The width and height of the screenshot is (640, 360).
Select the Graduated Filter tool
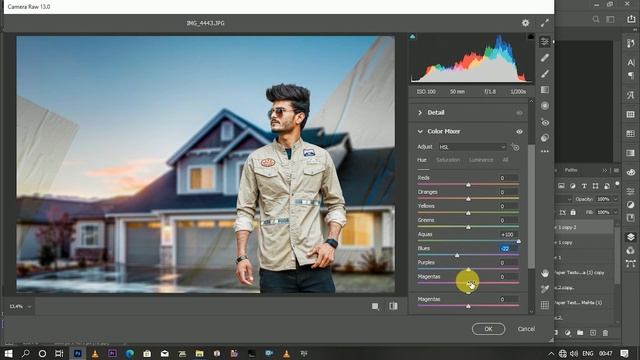click(544, 90)
